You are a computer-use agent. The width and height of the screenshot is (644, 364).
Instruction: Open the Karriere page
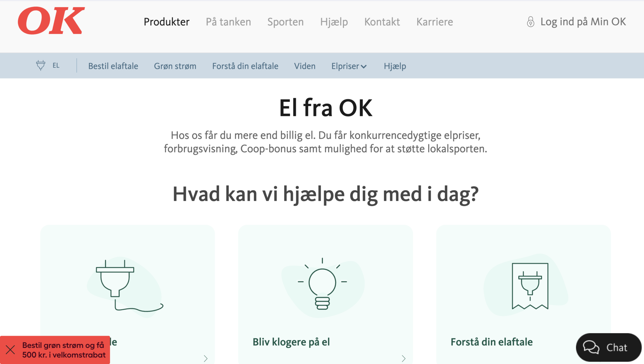pos(435,22)
